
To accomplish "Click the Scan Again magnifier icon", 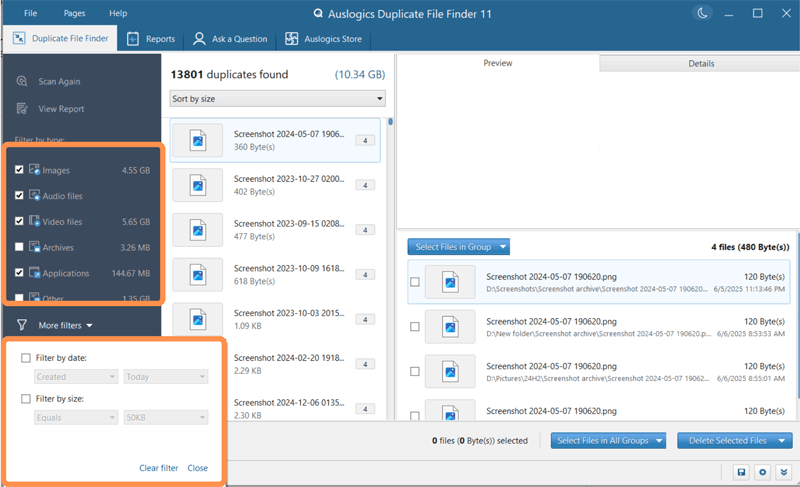I will pyautogui.click(x=21, y=81).
